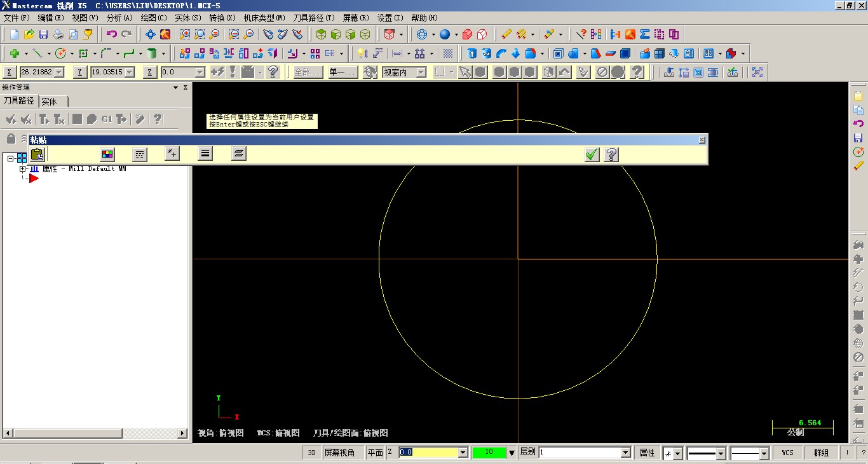Screen dimensions: 868x464
Task: Switch to the 实体 tab
Action: click(x=50, y=102)
